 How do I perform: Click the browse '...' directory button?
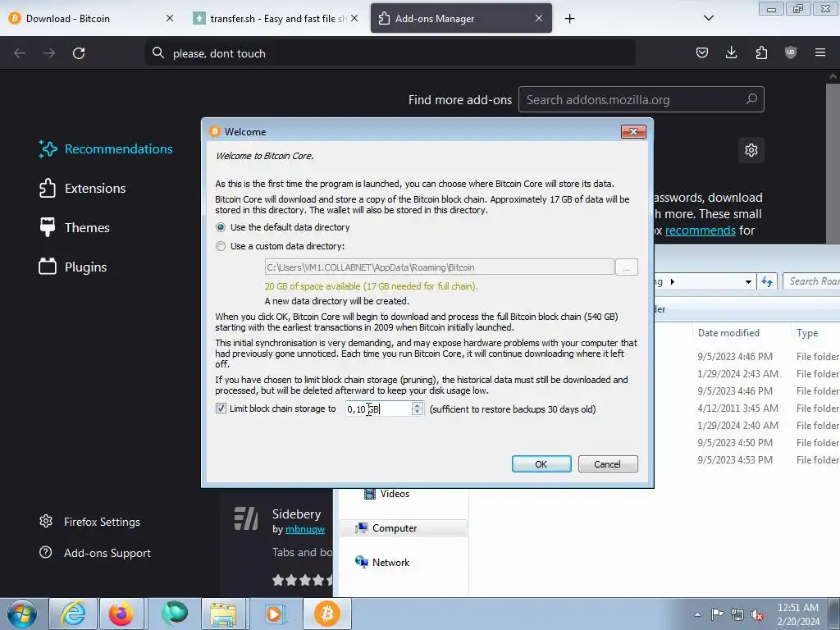pos(626,267)
